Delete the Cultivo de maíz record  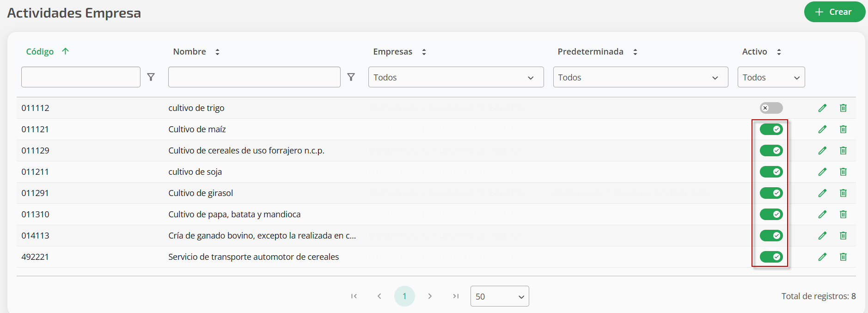843,129
